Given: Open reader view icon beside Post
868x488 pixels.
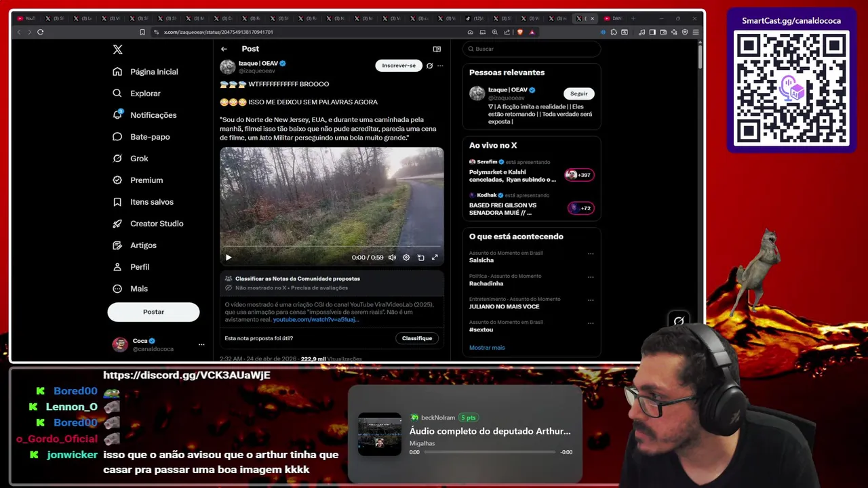Looking at the screenshot, I should [x=437, y=49].
